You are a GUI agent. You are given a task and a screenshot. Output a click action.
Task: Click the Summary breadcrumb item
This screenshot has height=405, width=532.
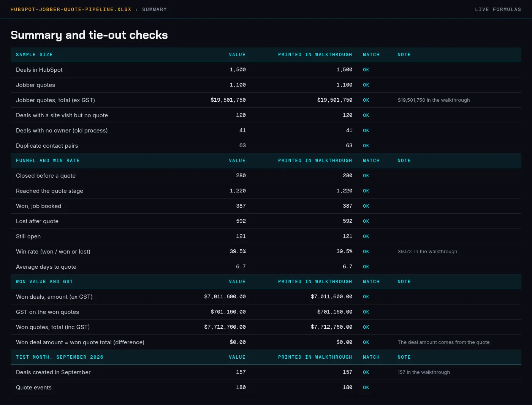point(154,9)
